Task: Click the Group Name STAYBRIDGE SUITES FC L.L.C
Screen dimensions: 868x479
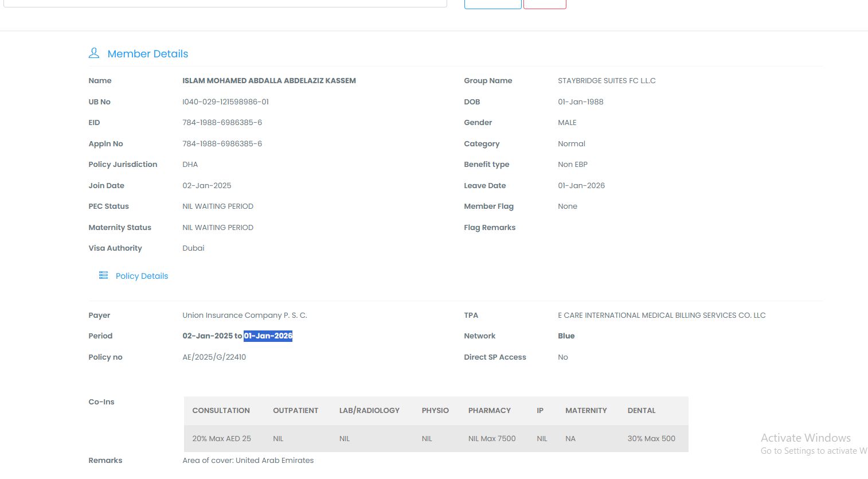Action: (607, 81)
